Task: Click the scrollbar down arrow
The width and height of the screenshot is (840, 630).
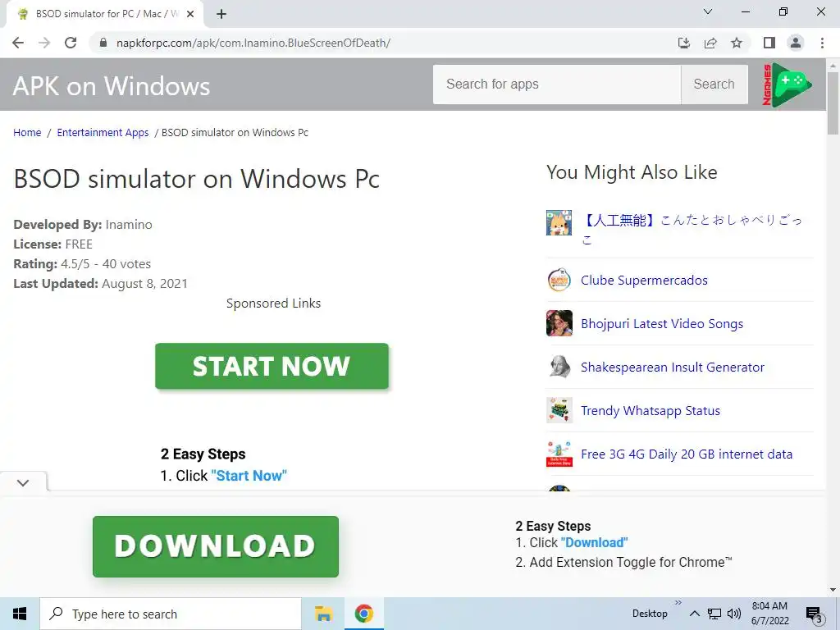Action: pyautogui.click(x=833, y=590)
